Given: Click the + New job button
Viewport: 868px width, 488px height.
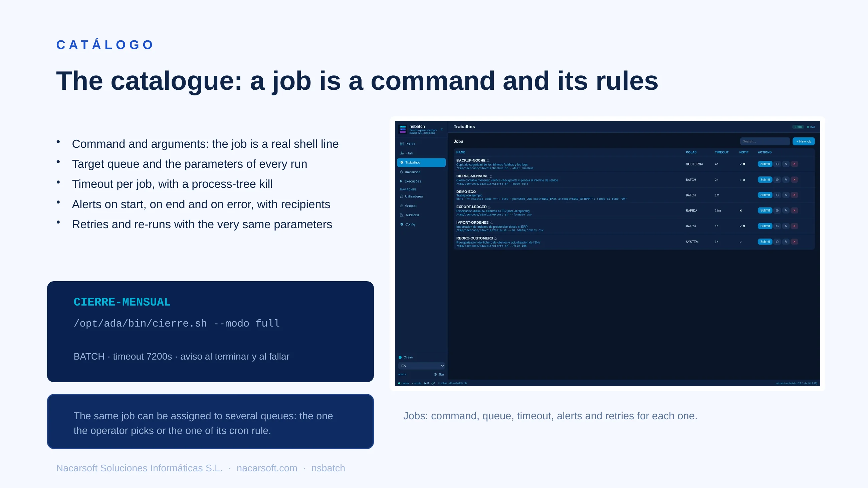Looking at the screenshot, I should (803, 141).
